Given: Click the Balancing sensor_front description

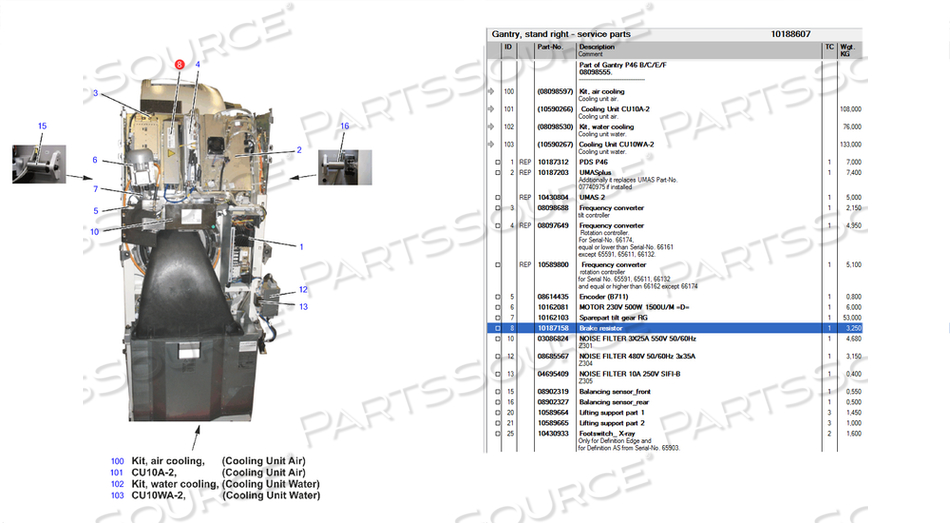Looking at the screenshot, I should click(x=615, y=392).
